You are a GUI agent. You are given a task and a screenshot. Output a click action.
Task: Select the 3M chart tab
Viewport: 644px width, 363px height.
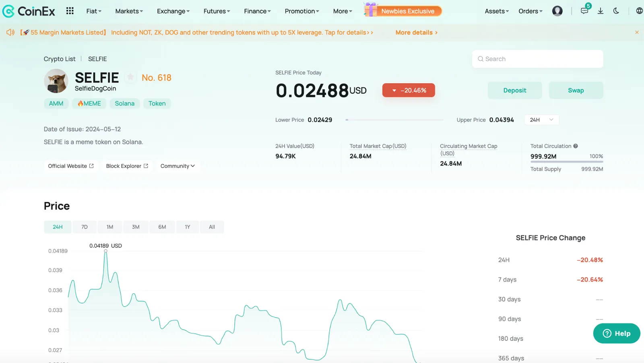click(136, 227)
